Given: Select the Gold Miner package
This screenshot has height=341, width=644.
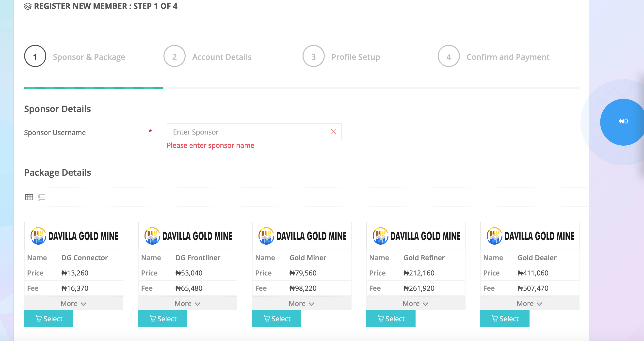Looking at the screenshot, I should click(x=276, y=319).
